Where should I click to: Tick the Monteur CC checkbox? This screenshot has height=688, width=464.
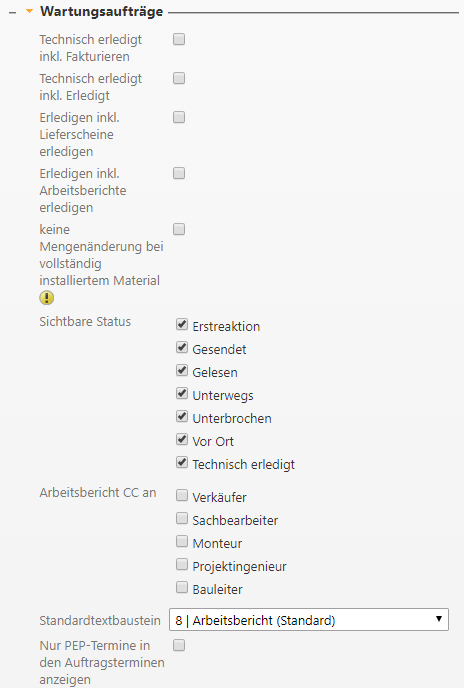pyautogui.click(x=182, y=541)
